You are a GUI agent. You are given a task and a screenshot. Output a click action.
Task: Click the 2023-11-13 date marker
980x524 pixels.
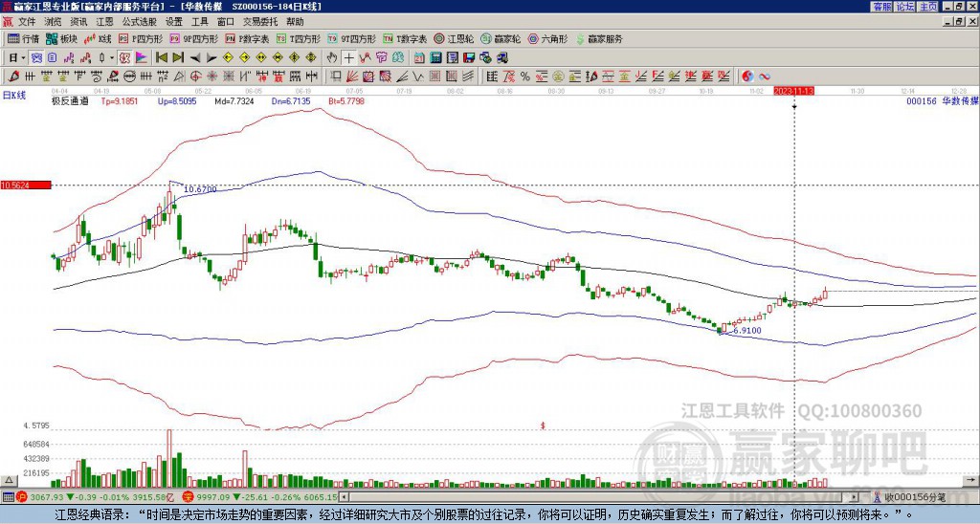[793, 91]
